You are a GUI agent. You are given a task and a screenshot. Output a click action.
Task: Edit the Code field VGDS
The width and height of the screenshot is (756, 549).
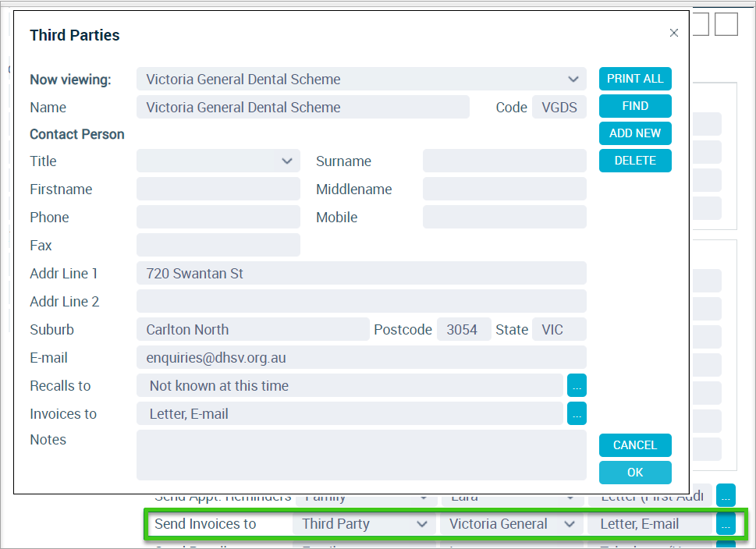click(559, 107)
